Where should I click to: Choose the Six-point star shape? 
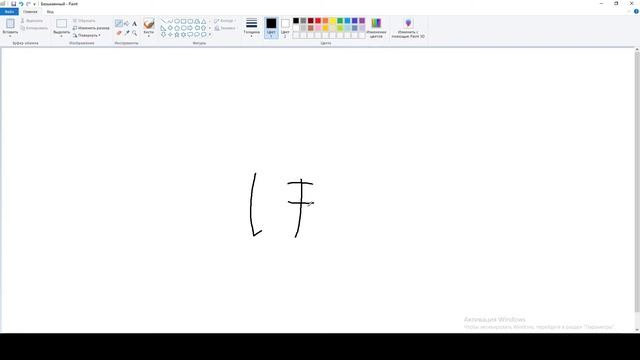(x=184, y=35)
